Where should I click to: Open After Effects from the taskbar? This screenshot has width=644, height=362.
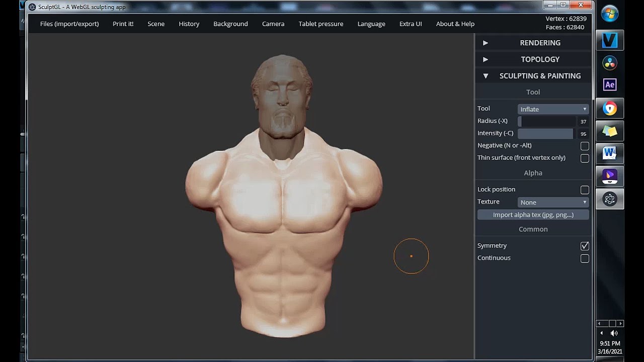pos(610,85)
